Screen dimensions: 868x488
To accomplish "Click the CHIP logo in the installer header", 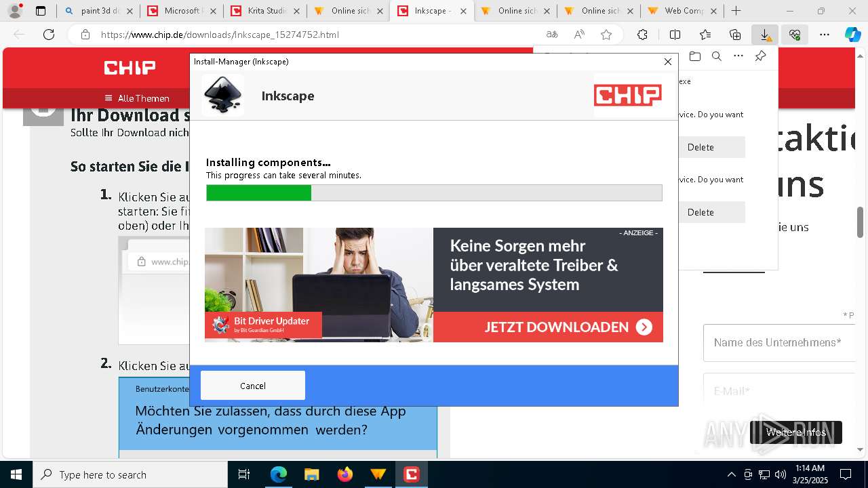I will [628, 96].
